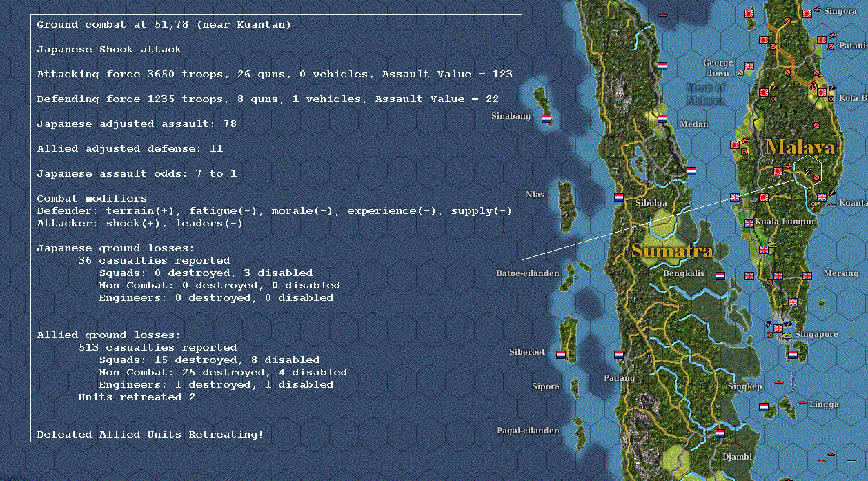868x481 pixels.
Task: Click the Dutch flag island south of Singapore
Action: tap(793, 355)
